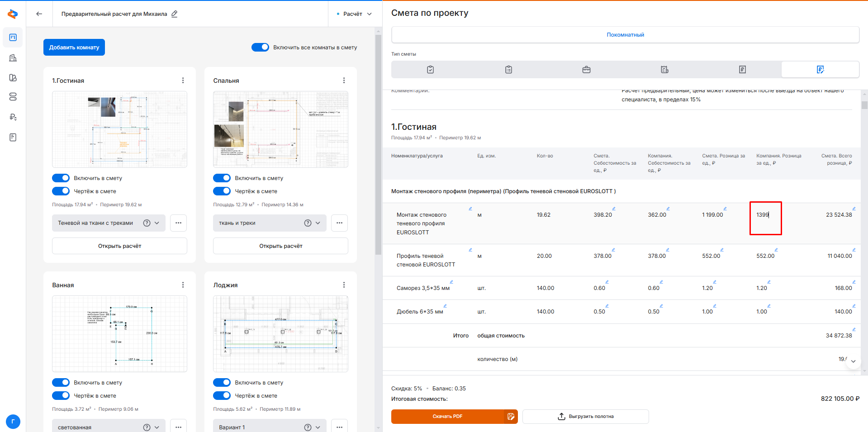Click the Добавить комнату button

pyautogui.click(x=74, y=47)
